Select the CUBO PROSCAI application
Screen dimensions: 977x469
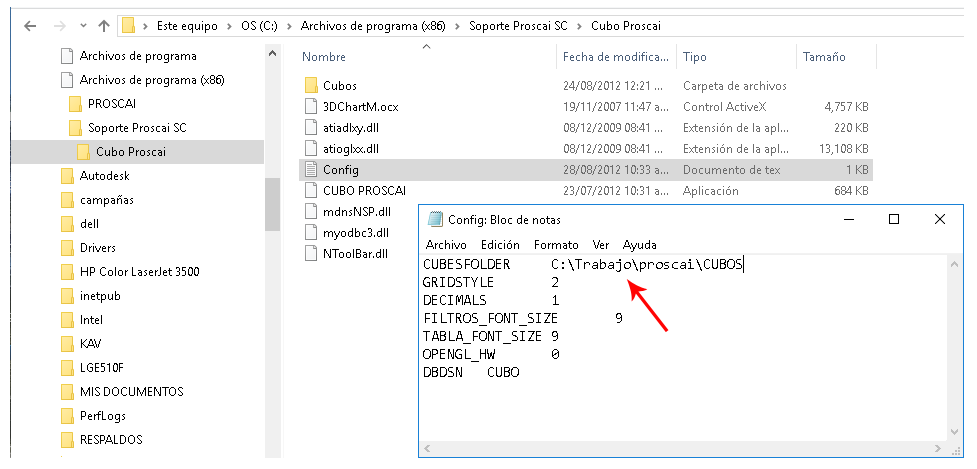(x=365, y=191)
